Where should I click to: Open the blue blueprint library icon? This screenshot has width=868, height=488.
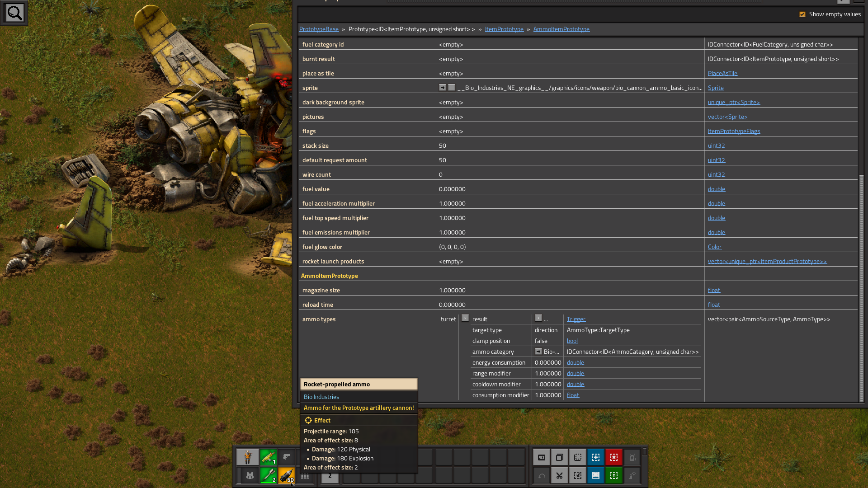(x=596, y=475)
